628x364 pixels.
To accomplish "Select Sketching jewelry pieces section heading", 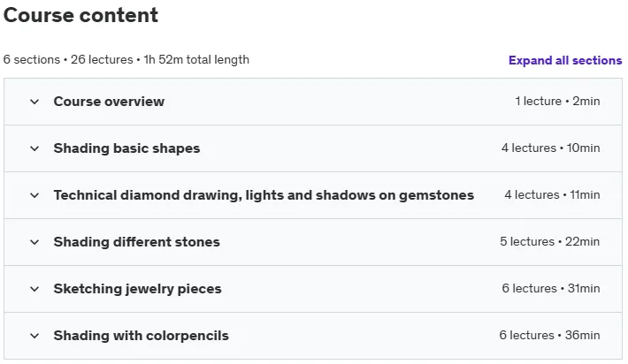I will click(x=137, y=289).
